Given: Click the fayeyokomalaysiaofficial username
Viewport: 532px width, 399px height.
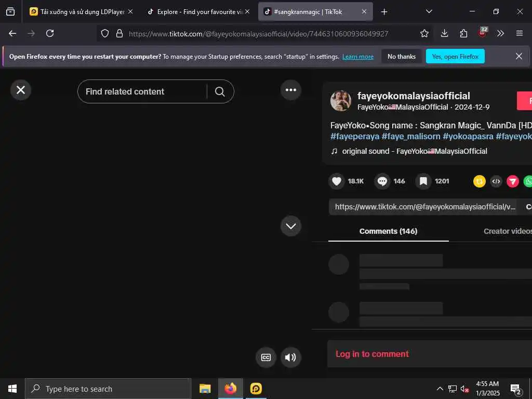Looking at the screenshot, I should point(414,96).
